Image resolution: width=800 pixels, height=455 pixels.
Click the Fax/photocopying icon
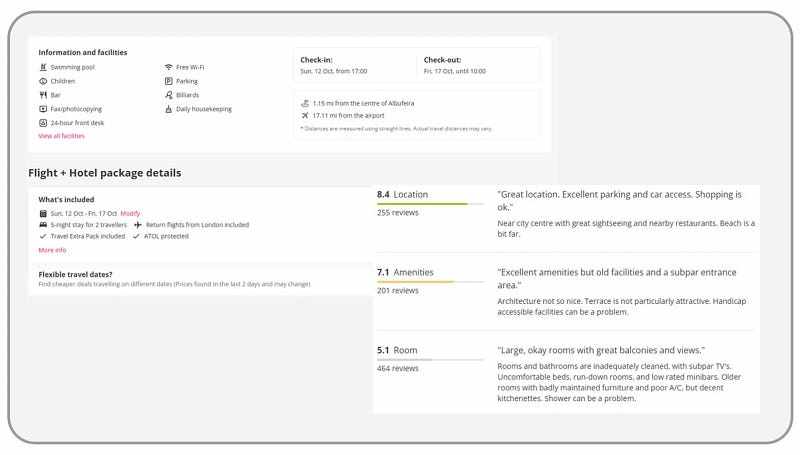(43, 109)
